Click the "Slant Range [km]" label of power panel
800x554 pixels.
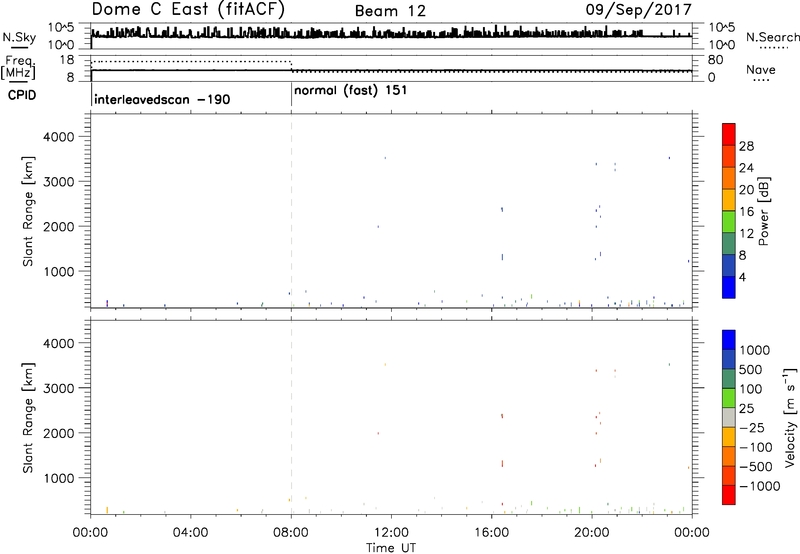(x=28, y=211)
